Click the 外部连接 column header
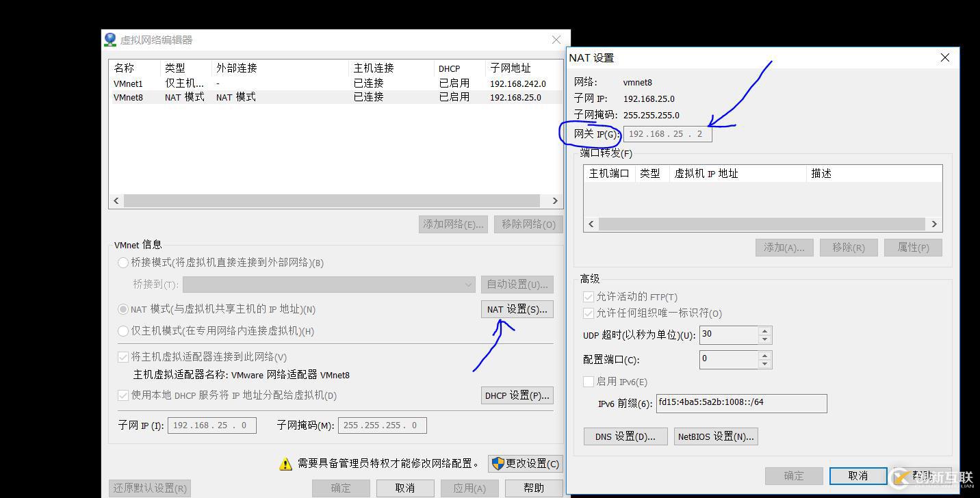This screenshot has height=498, width=980. click(x=281, y=68)
